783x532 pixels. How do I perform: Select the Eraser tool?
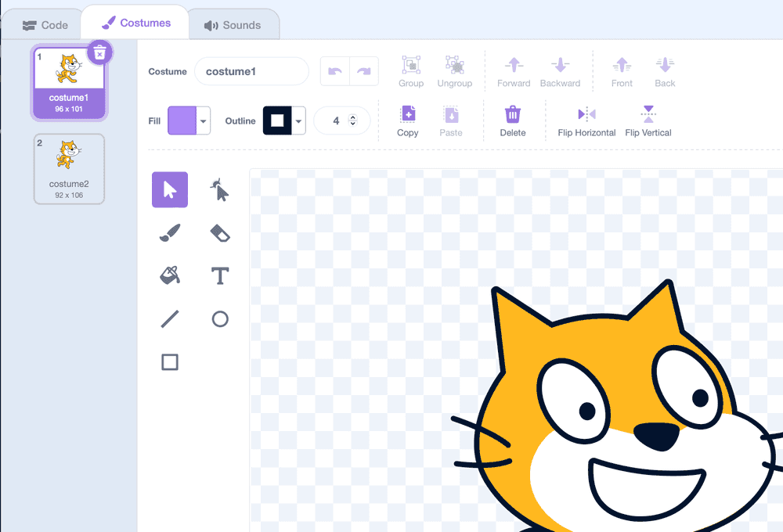pyautogui.click(x=220, y=232)
